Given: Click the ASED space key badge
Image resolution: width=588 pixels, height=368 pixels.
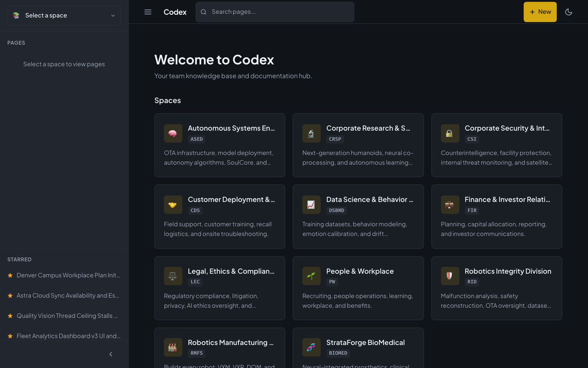Looking at the screenshot, I should pyautogui.click(x=197, y=139).
